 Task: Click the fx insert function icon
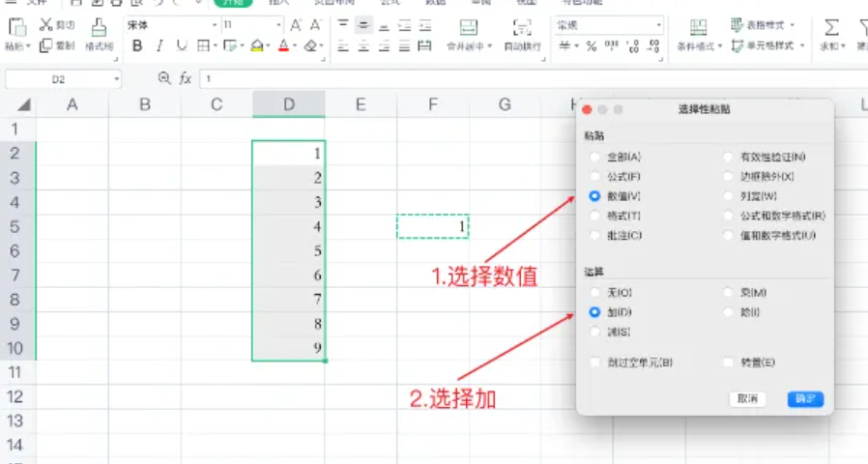click(x=185, y=77)
